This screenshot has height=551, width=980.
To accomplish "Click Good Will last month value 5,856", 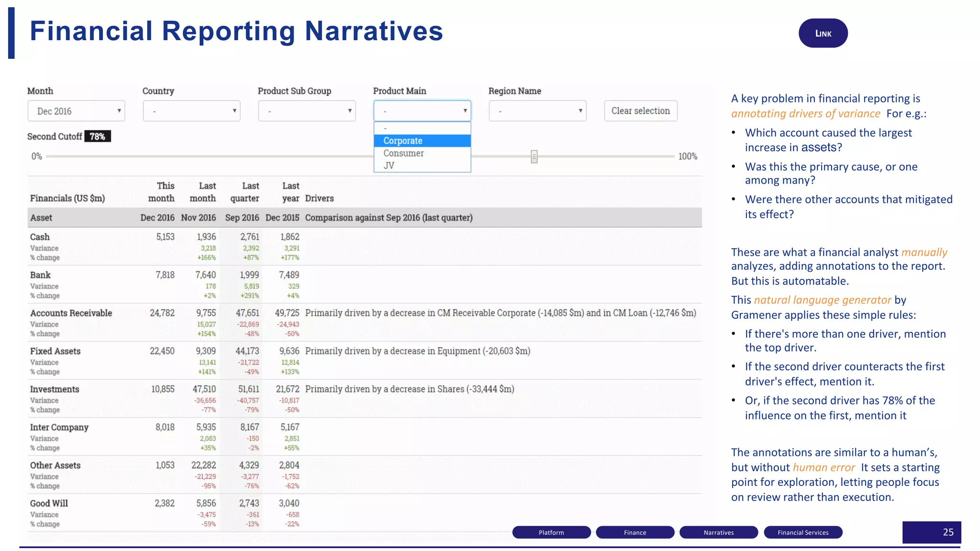I will point(206,503).
